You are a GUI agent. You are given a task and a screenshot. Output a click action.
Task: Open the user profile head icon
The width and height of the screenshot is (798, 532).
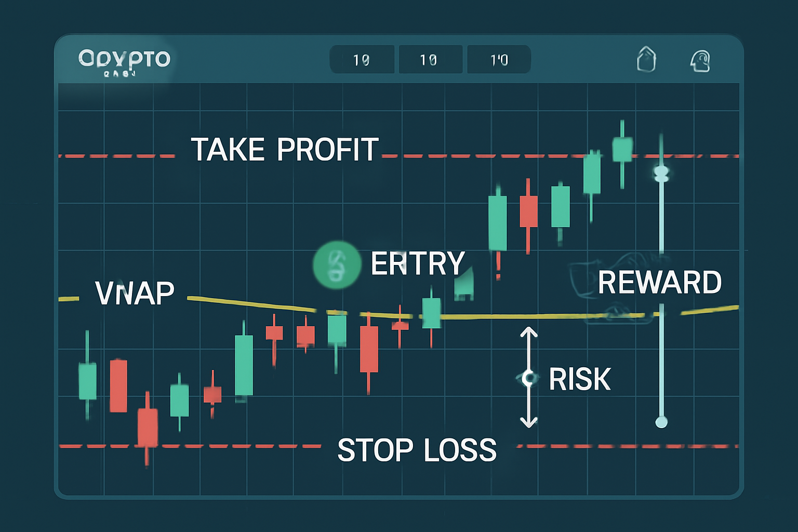(700, 61)
